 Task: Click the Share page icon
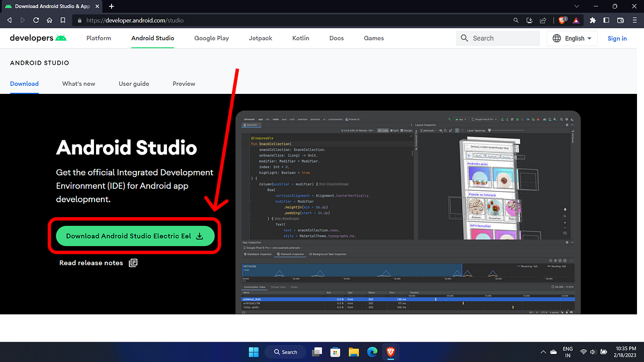coord(543,20)
